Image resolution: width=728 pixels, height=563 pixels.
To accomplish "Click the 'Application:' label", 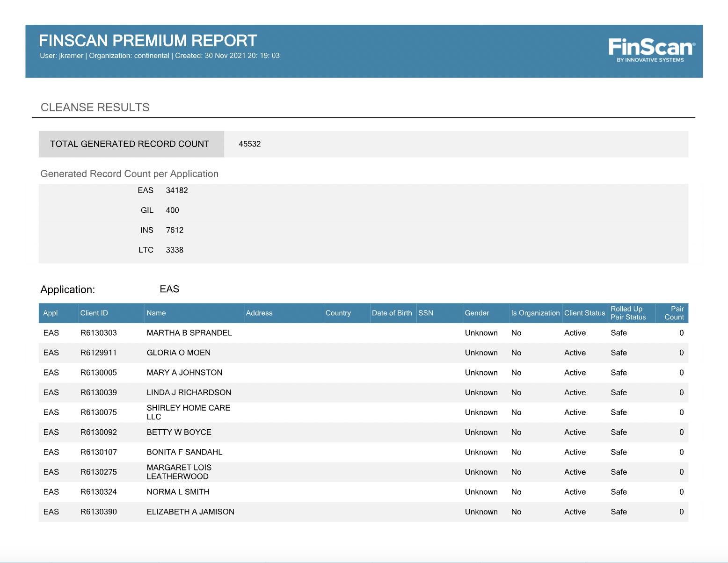I will [68, 290].
